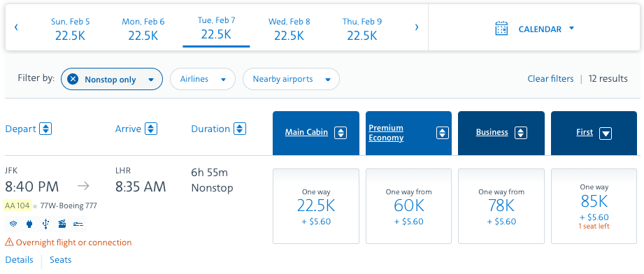Open the Nonstop only filter dropdown arrow
Screen dimensions: 644x274
point(151,80)
